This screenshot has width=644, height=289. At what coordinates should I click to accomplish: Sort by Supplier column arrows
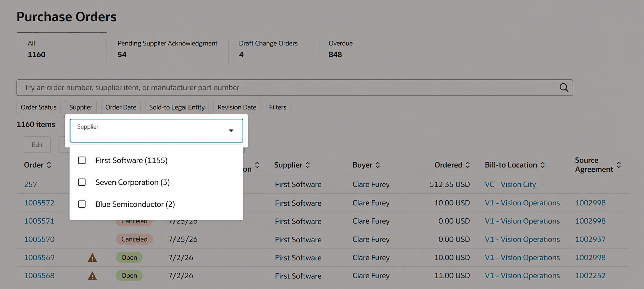click(x=308, y=165)
